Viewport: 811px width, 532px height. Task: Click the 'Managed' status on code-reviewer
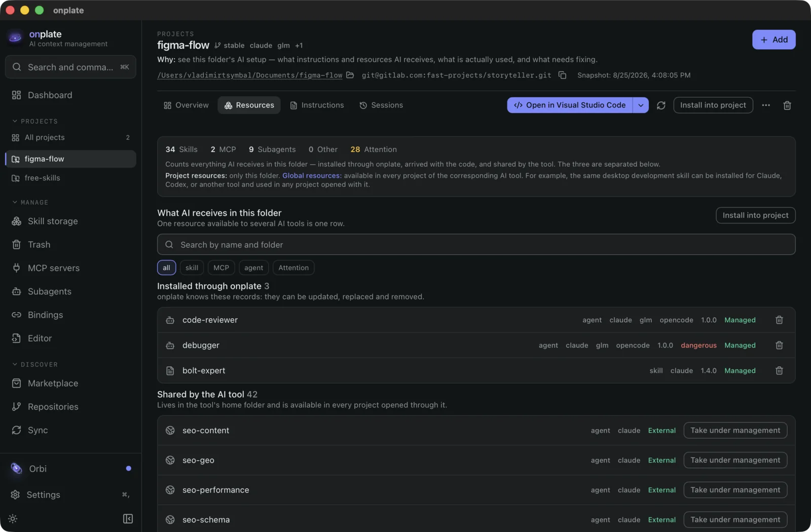[740, 320]
